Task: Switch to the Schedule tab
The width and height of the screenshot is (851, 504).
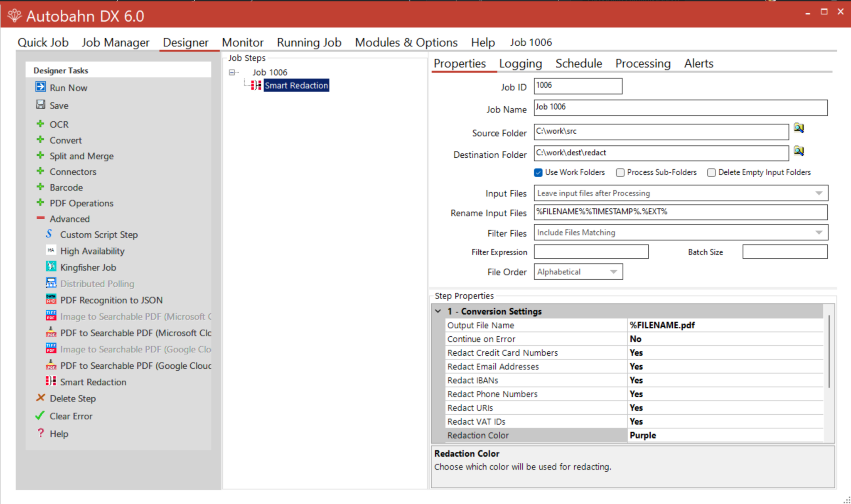Action: 578,64
